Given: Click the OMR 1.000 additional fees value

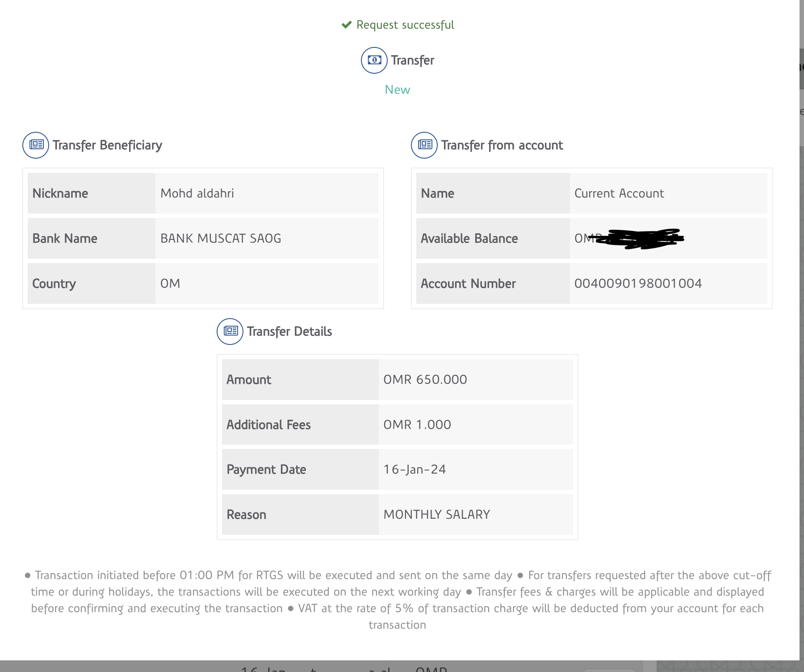Looking at the screenshot, I should pos(417,425).
